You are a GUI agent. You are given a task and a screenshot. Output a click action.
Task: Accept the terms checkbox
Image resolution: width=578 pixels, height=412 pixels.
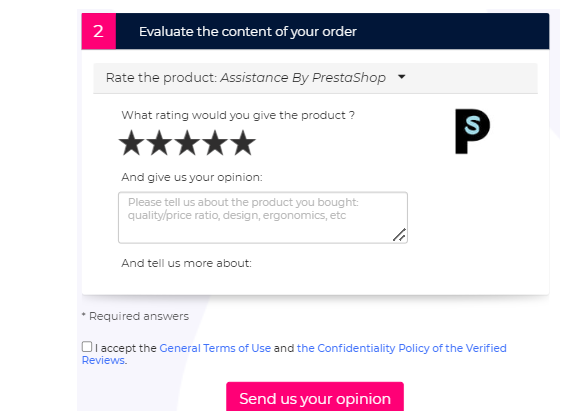click(x=87, y=347)
